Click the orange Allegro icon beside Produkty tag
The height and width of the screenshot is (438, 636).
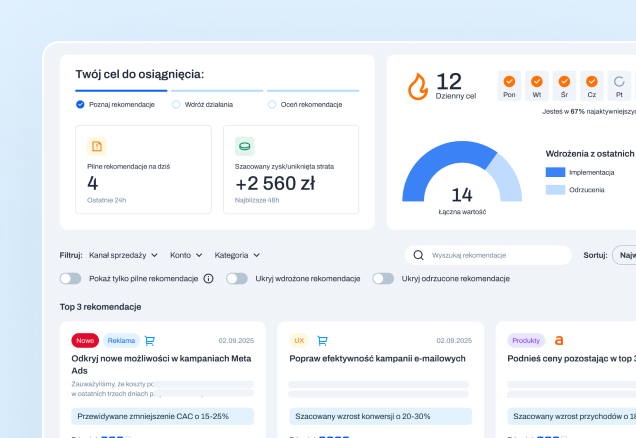coord(559,341)
